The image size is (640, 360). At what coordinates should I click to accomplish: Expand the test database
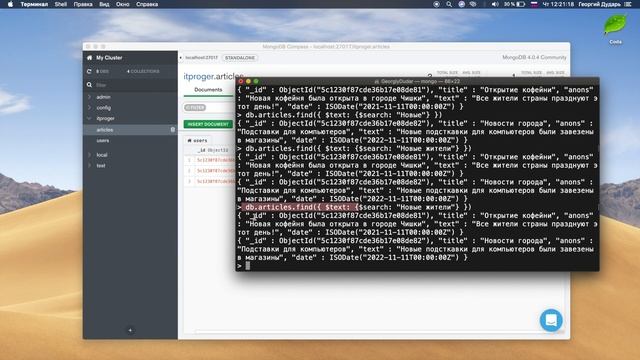89,166
